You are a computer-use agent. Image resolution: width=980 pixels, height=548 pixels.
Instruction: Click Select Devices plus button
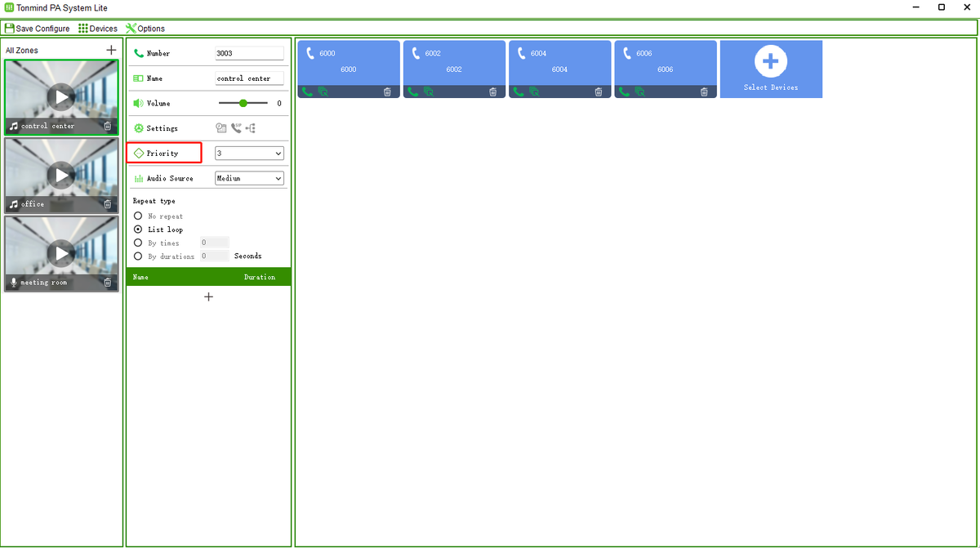click(771, 60)
